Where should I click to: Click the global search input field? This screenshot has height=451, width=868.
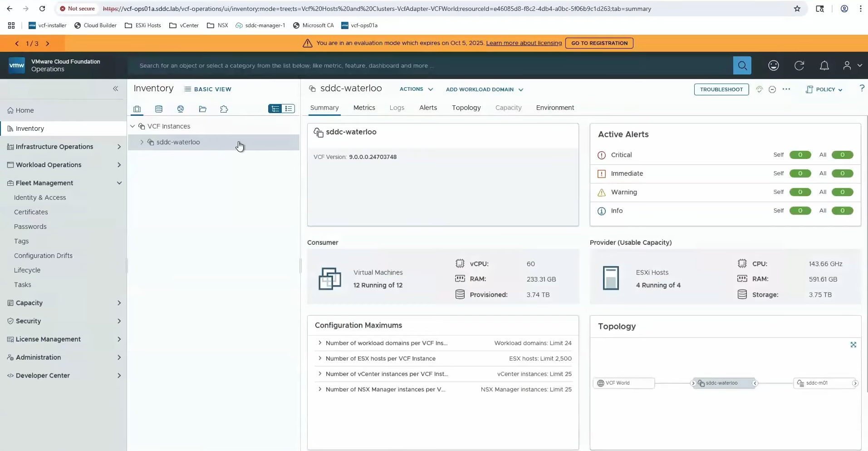pos(427,65)
